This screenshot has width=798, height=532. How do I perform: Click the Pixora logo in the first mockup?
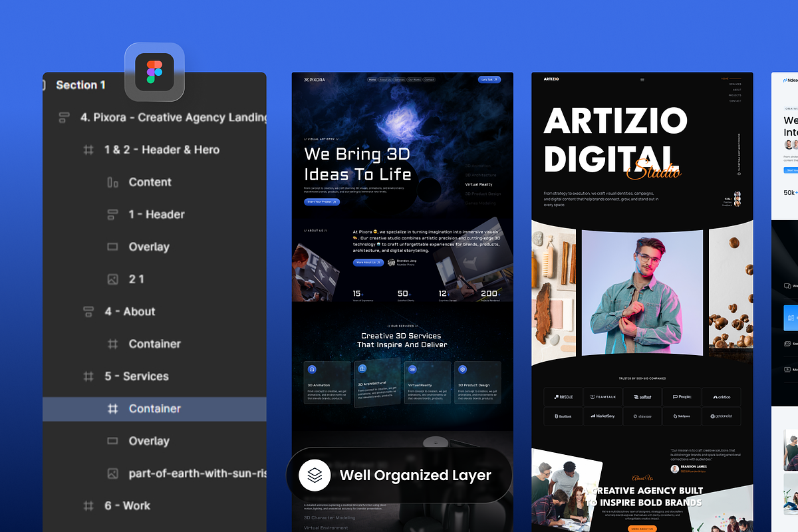(x=315, y=80)
